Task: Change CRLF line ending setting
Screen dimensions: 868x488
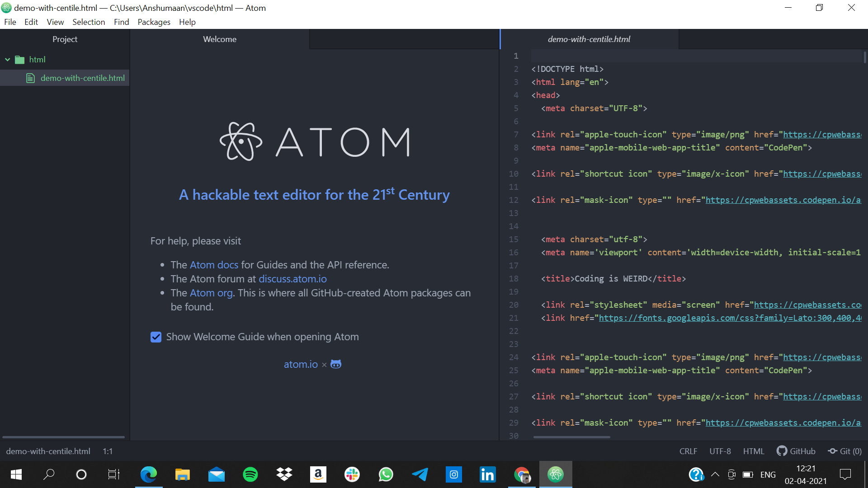Action: (688, 451)
